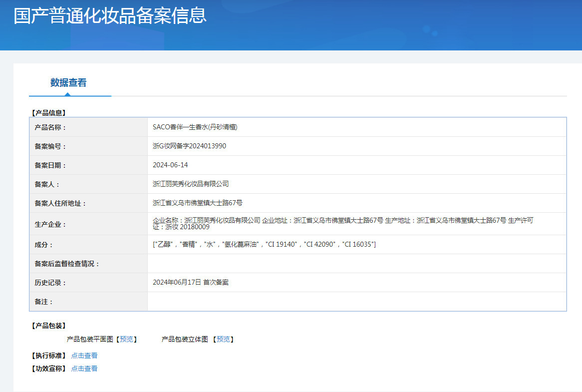Viewport: 582px width, 392px height.
Task: Click the 备案编号 row label
Action: pos(50,146)
